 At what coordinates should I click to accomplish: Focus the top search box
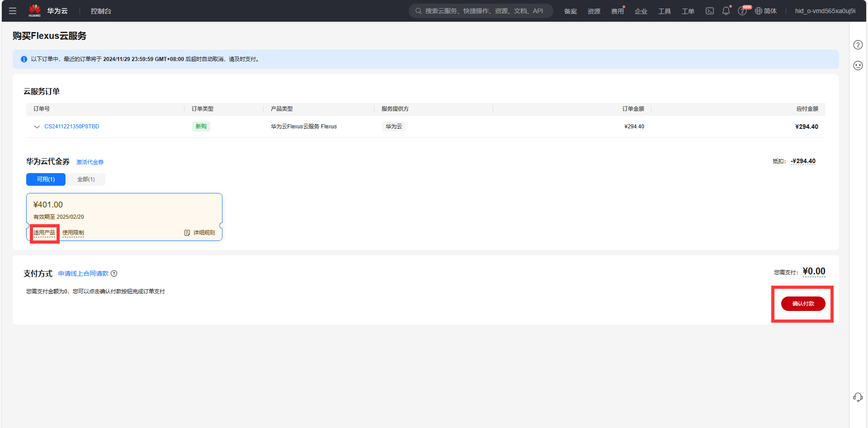481,11
